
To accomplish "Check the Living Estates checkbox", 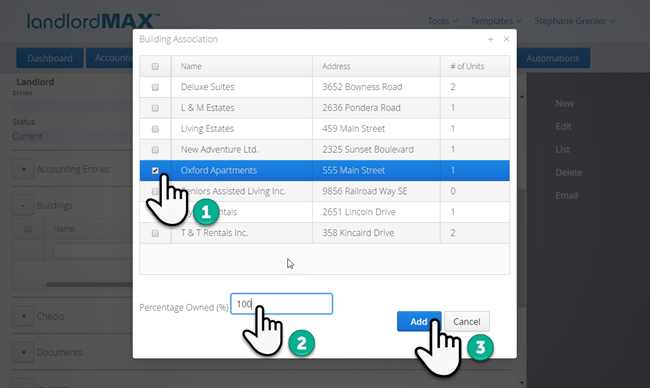I will (155, 129).
